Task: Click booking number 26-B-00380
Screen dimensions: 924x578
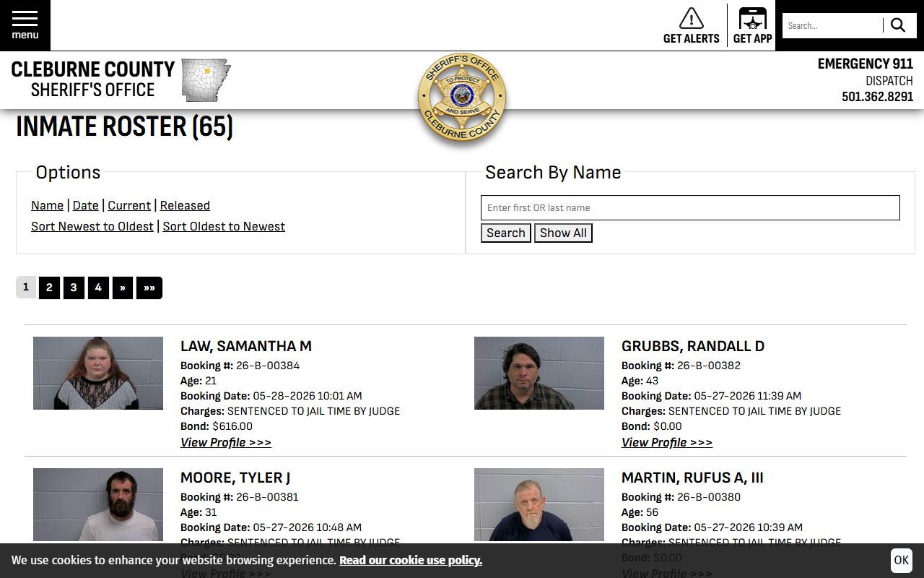Action: [709, 497]
